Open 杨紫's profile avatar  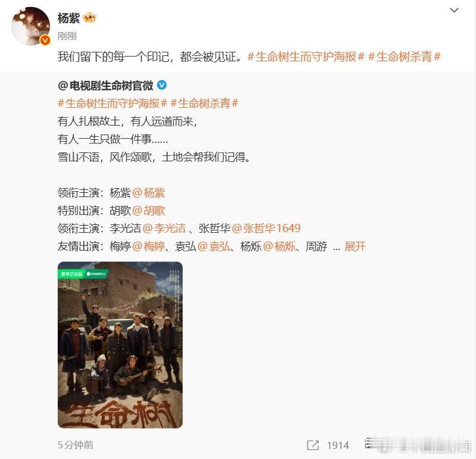click(30, 26)
